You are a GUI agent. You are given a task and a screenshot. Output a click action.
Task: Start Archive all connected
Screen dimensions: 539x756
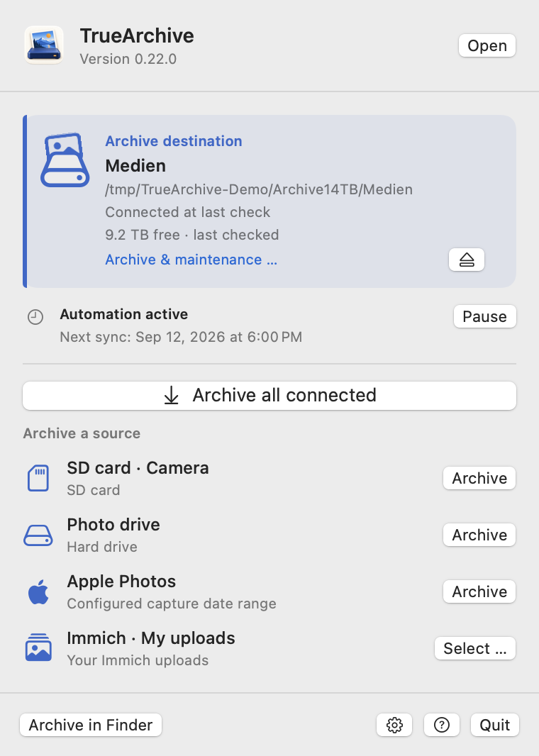coord(269,395)
